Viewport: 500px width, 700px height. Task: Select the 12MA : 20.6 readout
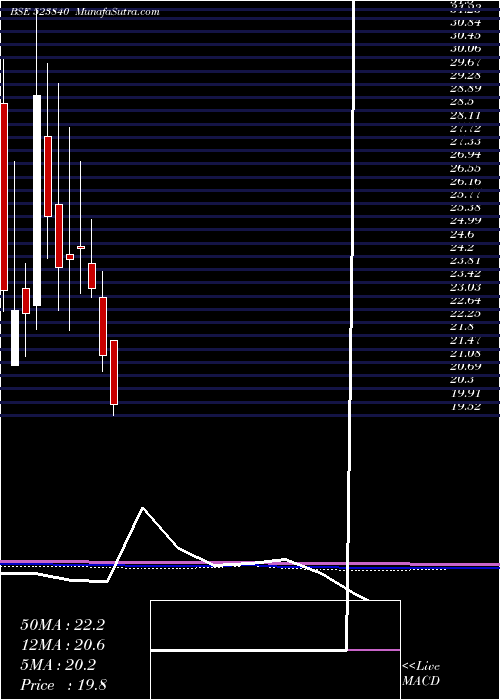[x=62, y=645]
